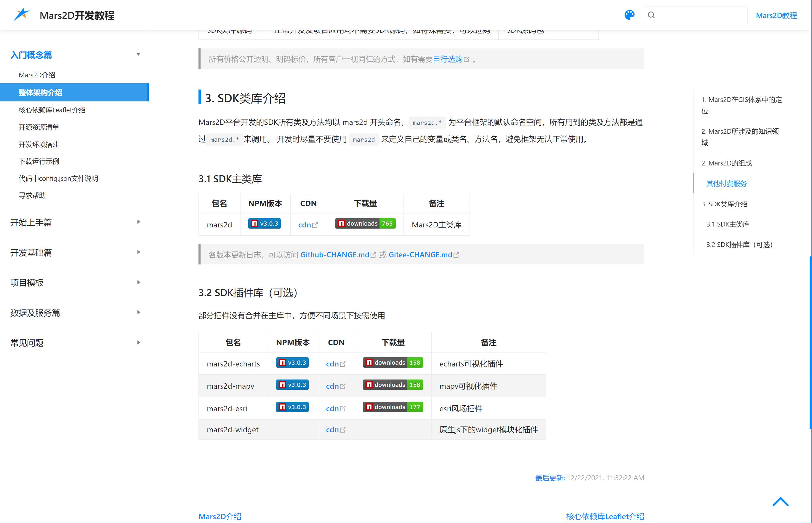Expand the 开发基础篇 section arrow
The height and width of the screenshot is (523, 812).
pos(138,252)
